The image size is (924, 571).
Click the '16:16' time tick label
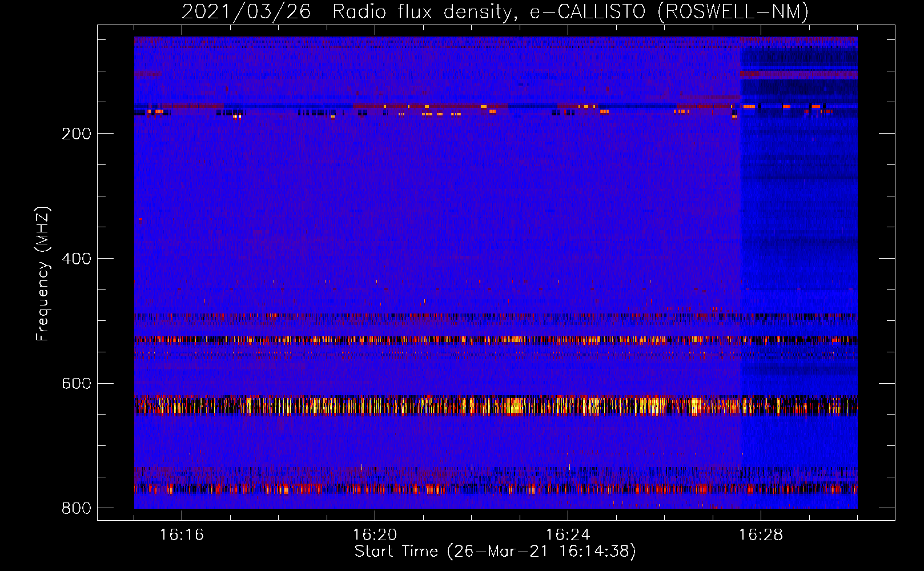tap(182, 534)
